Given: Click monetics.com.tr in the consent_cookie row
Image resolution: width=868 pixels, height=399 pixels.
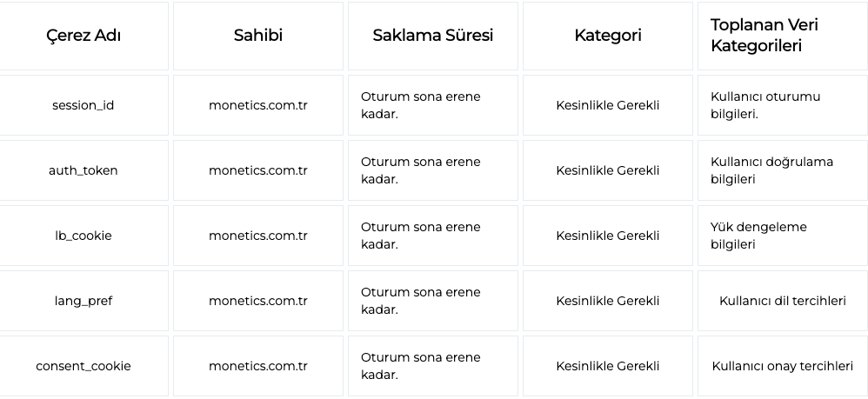Looking at the screenshot, I should (258, 366).
